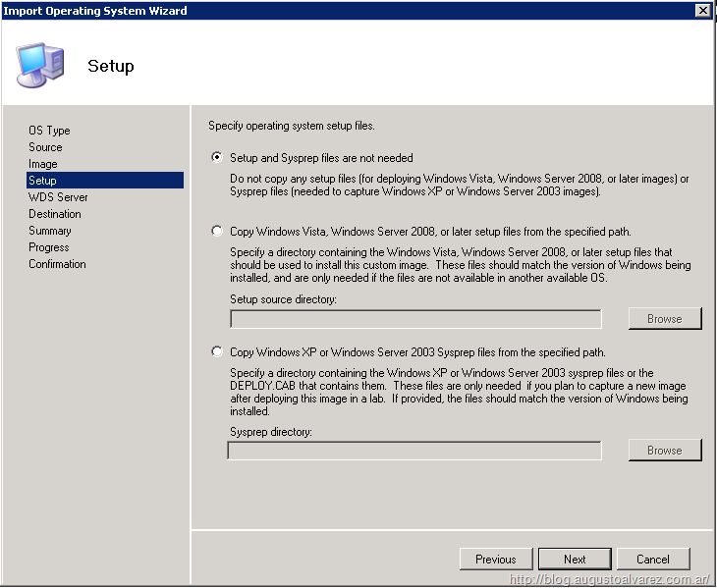717x588 pixels.
Task: Open the Confirmation step
Action: pos(57,264)
